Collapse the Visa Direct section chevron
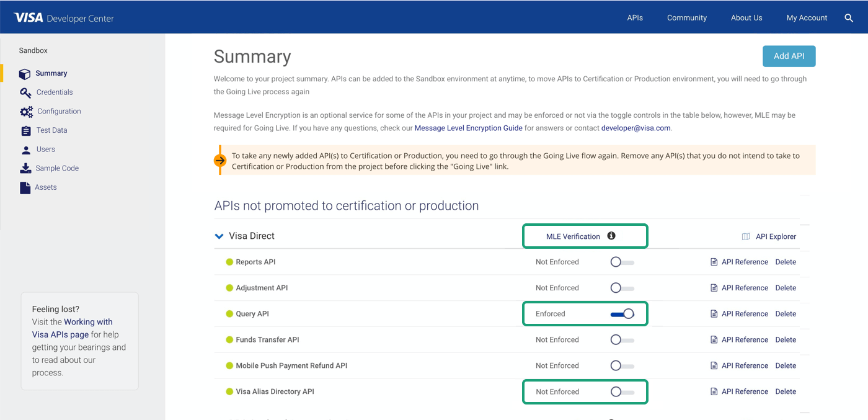 pyautogui.click(x=219, y=236)
